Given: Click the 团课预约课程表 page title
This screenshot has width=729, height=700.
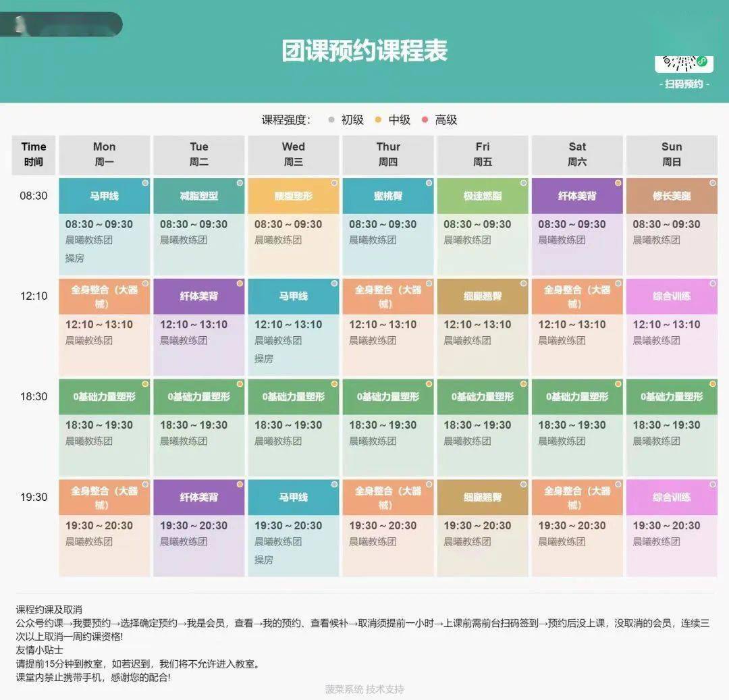Looking at the screenshot, I should 364,51.
